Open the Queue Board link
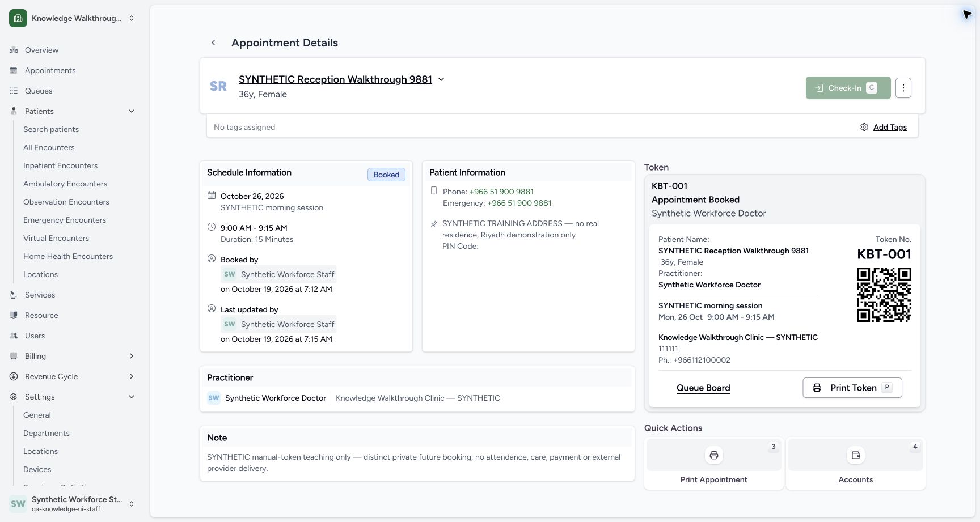Image resolution: width=980 pixels, height=522 pixels. (x=703, y=388)
